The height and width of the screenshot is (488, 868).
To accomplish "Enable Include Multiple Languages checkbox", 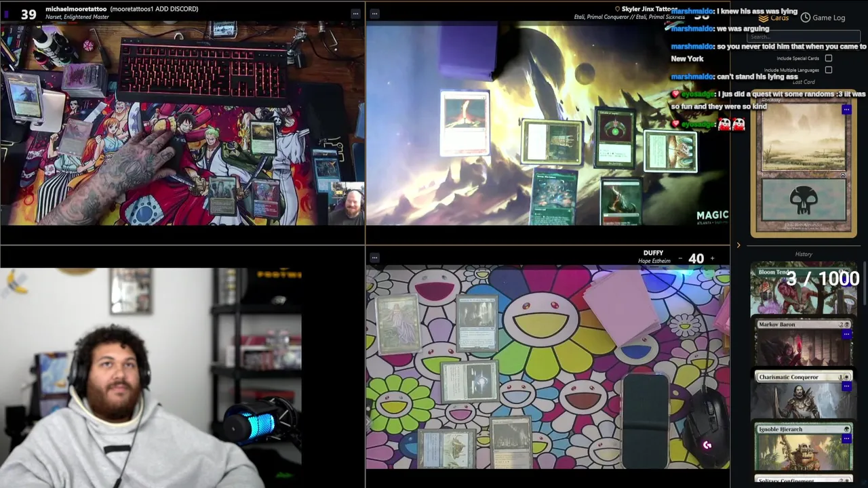I will [x=828, y=70].
